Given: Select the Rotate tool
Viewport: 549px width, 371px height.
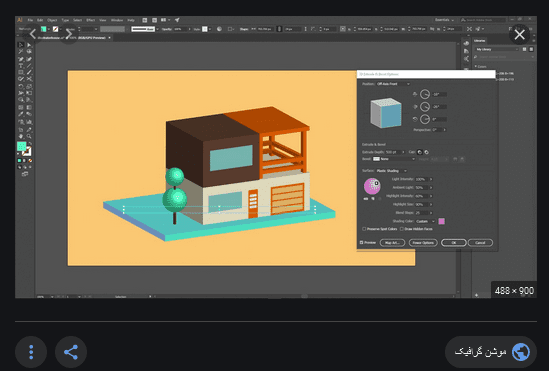Looking at the screenshot, I should (21, 86).
